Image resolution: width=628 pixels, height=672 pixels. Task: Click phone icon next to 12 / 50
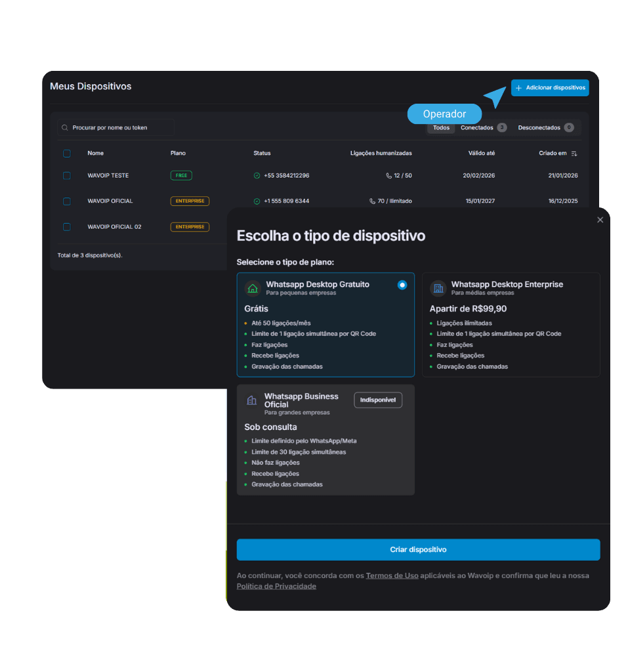(x=388, y=176)
